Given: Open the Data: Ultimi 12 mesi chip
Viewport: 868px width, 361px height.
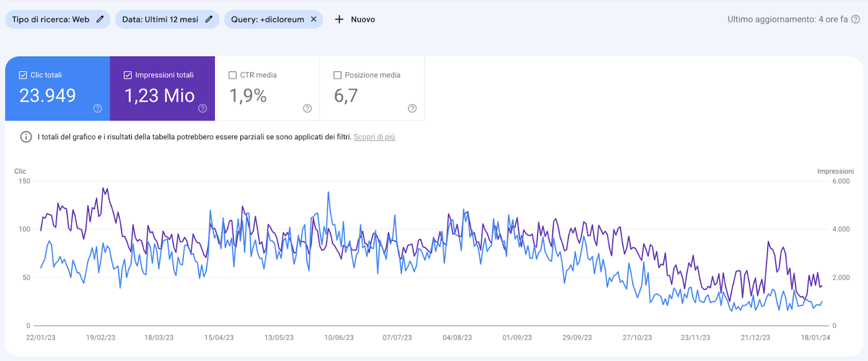Looking at the screenshot, I should (160, 19).
